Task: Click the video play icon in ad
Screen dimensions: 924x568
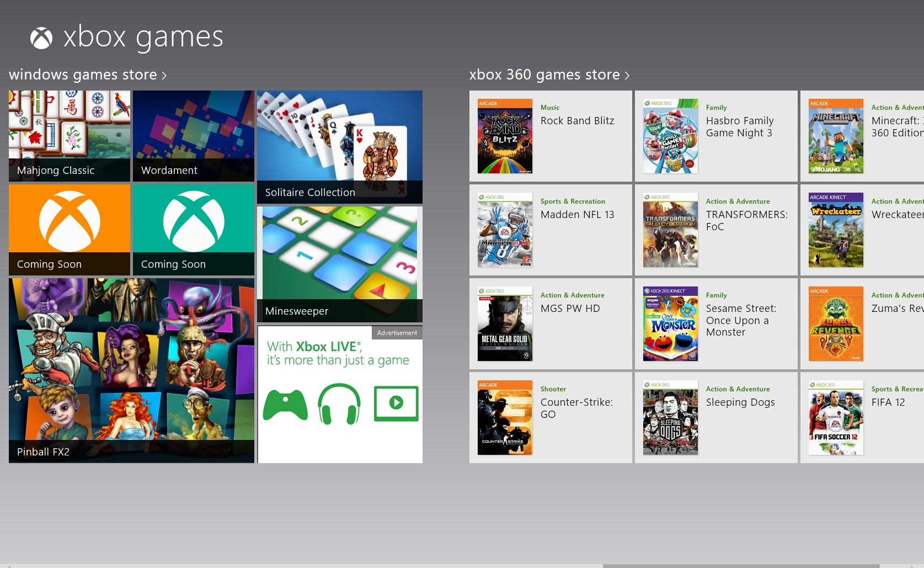Action: pyautogui.click(x=396, y=404)
